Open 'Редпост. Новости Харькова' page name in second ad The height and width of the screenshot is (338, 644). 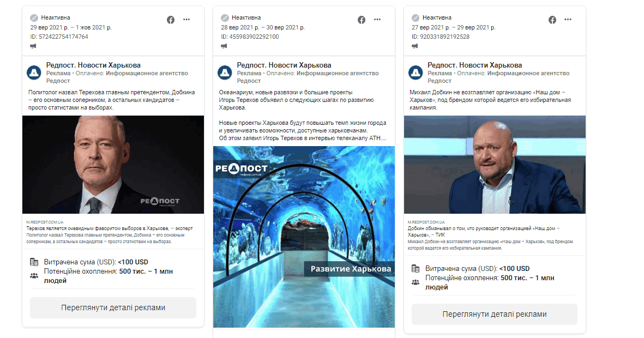pos(284,65)
